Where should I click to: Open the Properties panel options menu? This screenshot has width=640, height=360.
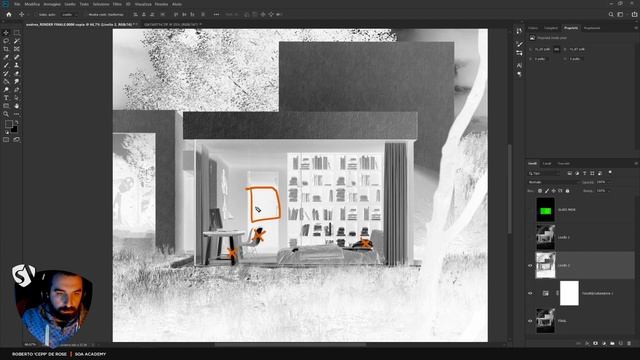pos(636,28)
